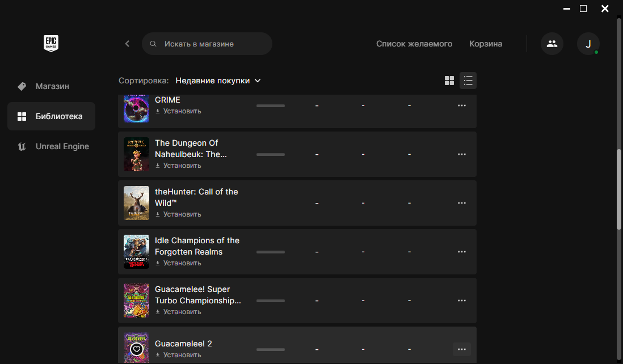The width and height of the screenshot is (623, 364).
Task: Open the Корзина cart link
Action: pyautogui.click(x=486, y=44)
